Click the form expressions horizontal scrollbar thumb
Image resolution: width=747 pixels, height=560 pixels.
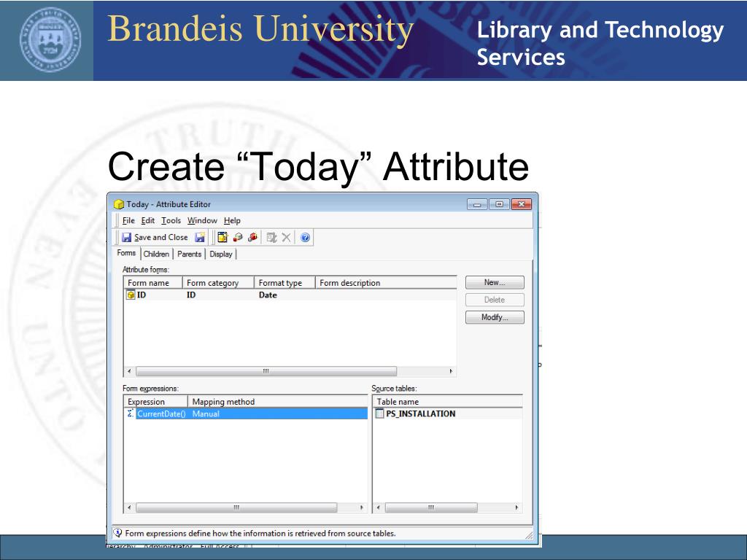236,507
